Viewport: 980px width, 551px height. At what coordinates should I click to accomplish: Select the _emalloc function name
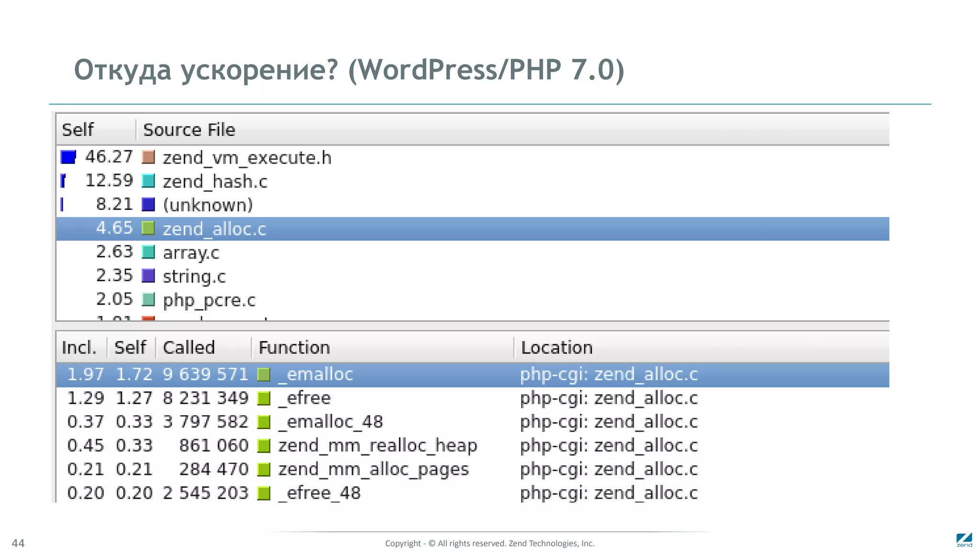[316, 375]
